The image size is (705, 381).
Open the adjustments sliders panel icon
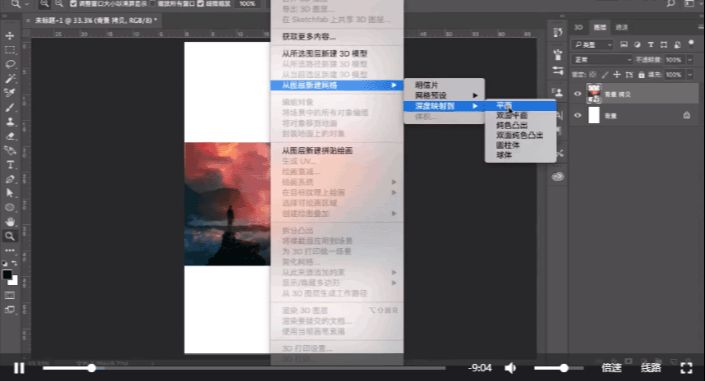point(558,71)
